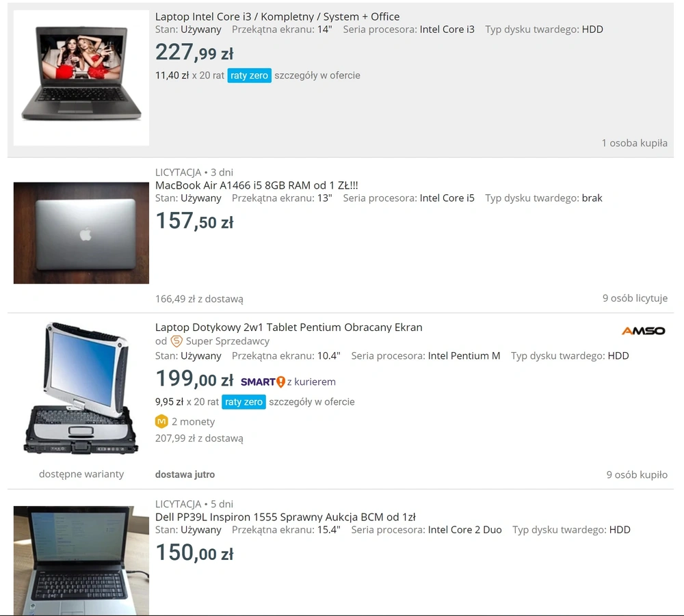684x616 pixels.
Task: Click raty zero badge on 199,00 zł offer
Action: [x=244, y=402]
